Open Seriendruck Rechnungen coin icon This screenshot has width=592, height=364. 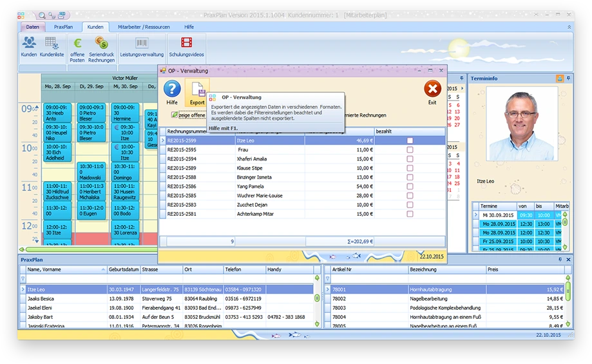click(101, 44)
